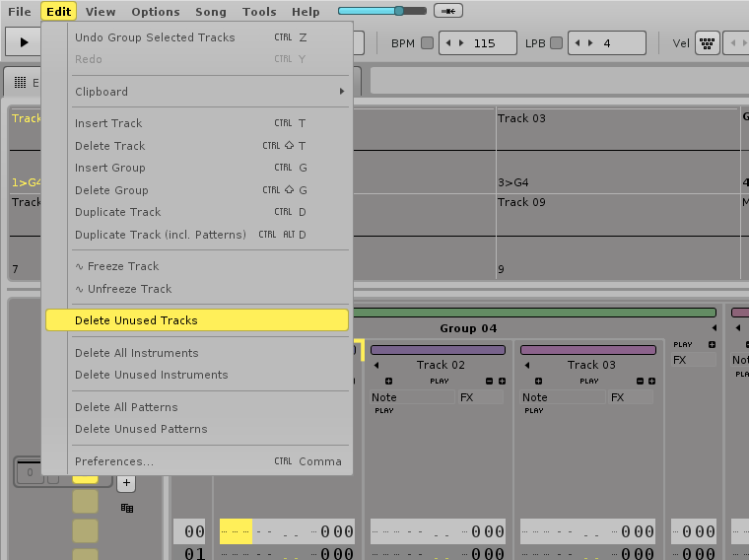Select pattern line number 00
Viewport: 749px width, 560px height.
tap(189, 531)
